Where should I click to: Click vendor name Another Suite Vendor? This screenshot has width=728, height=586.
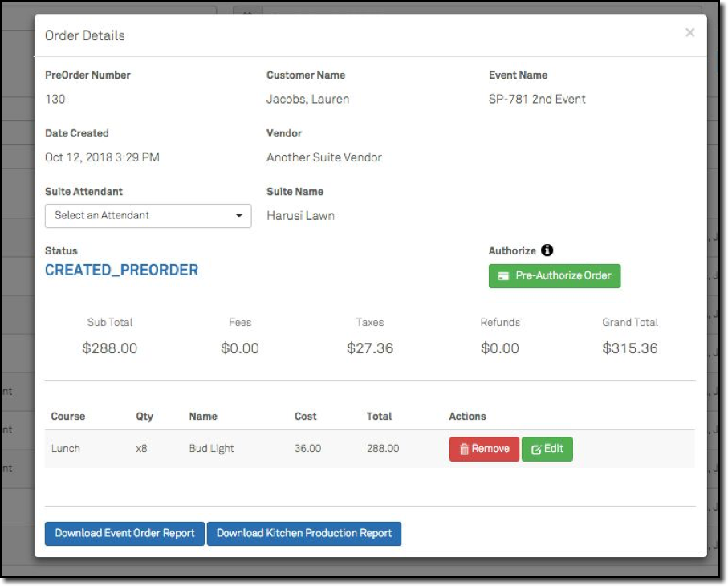pyautogui.click(x=324, y=157)
